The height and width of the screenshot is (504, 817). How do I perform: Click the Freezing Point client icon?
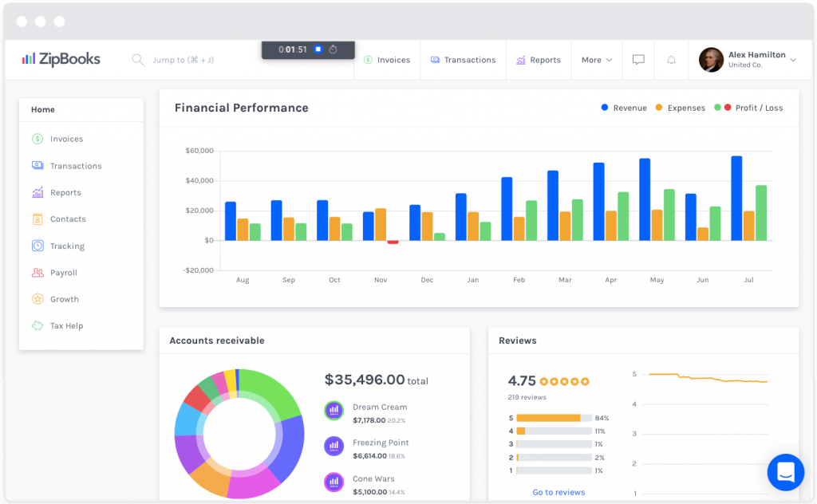[x=334, y=447]
